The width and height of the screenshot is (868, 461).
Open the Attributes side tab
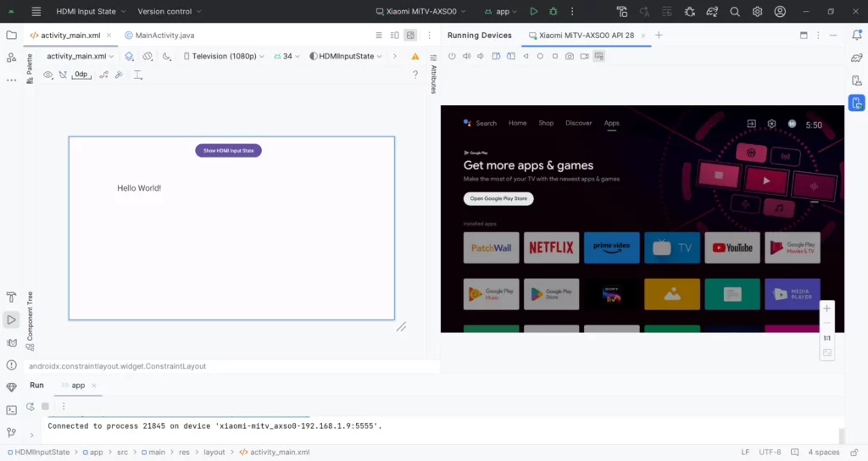[433, 74]
